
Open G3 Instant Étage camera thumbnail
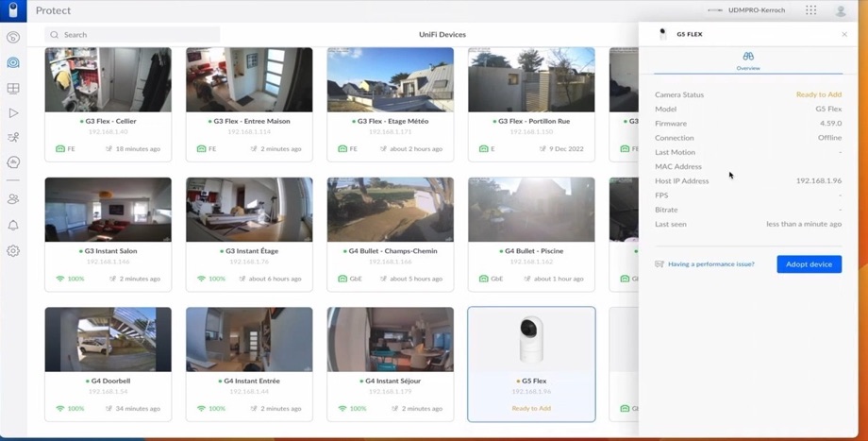click(249, 210)
